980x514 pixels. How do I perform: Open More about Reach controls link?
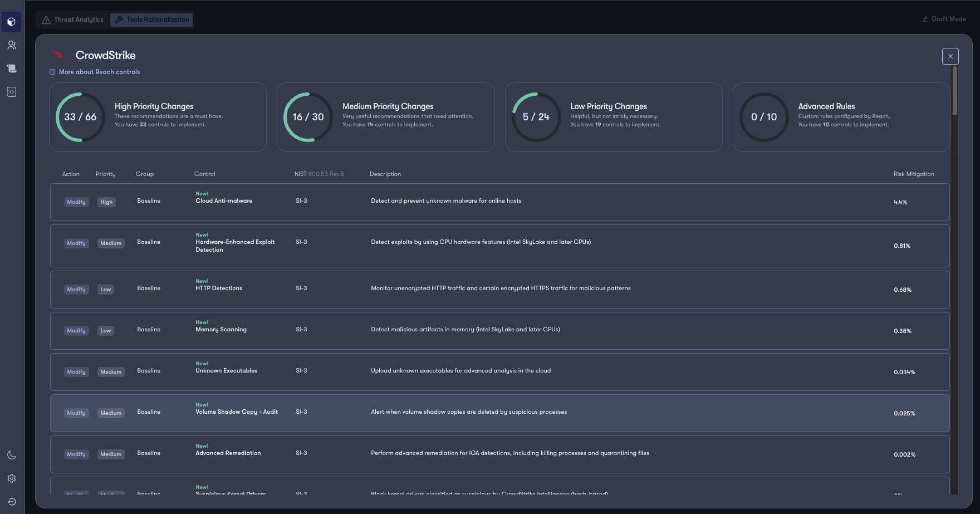(99, 72)
